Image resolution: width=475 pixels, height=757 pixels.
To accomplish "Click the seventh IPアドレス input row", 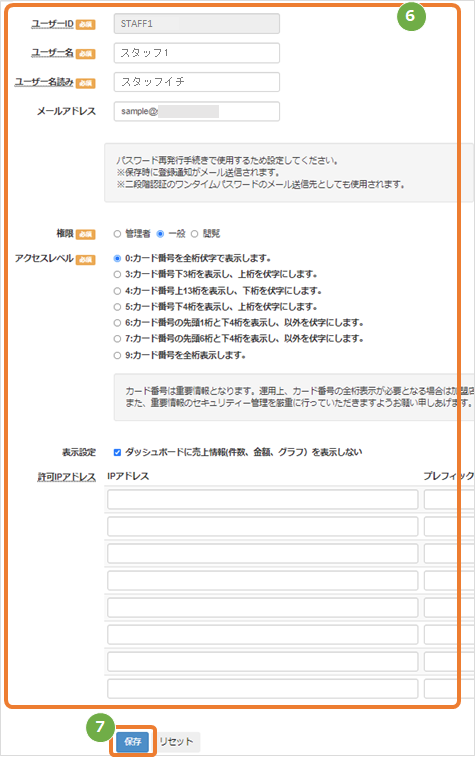I will 263,661.
